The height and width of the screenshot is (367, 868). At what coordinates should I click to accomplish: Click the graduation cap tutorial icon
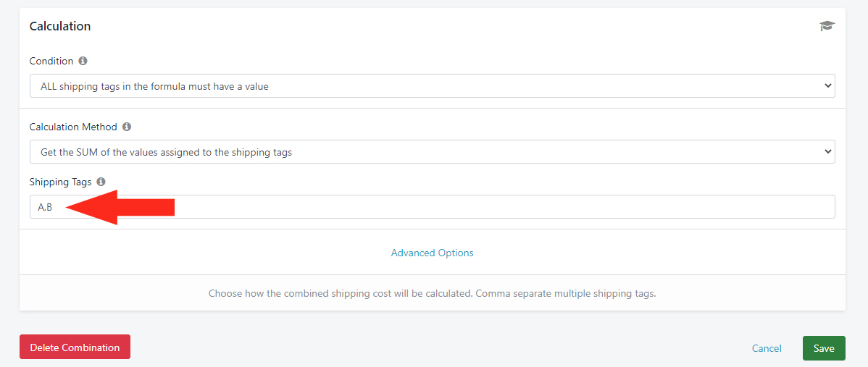click(827, 26)
